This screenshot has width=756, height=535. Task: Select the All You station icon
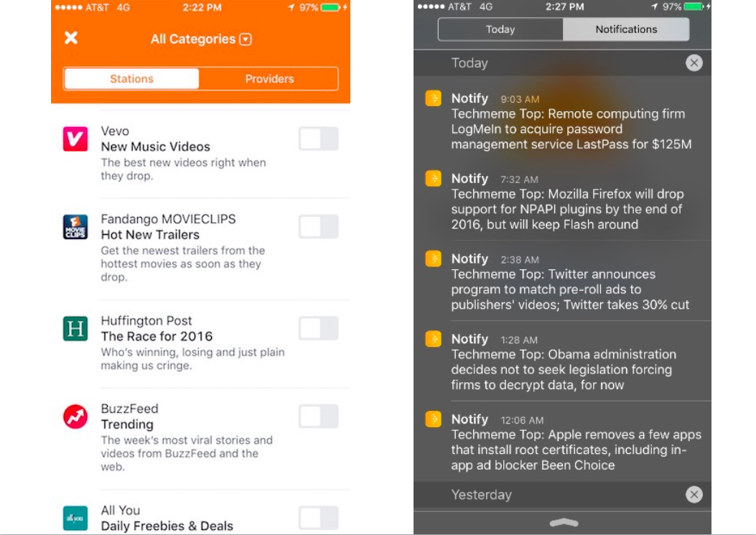coord(75,517)
